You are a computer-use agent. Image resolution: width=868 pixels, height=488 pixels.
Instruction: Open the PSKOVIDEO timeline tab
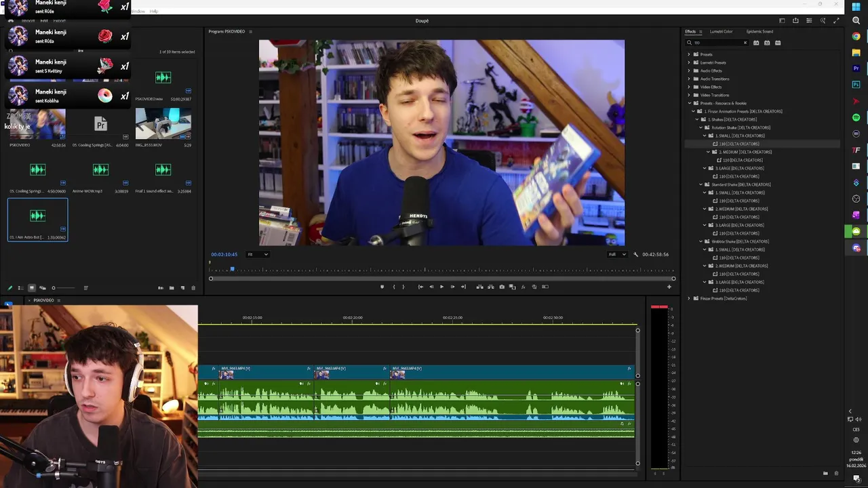pyautogui.click(x=43, y=300)
